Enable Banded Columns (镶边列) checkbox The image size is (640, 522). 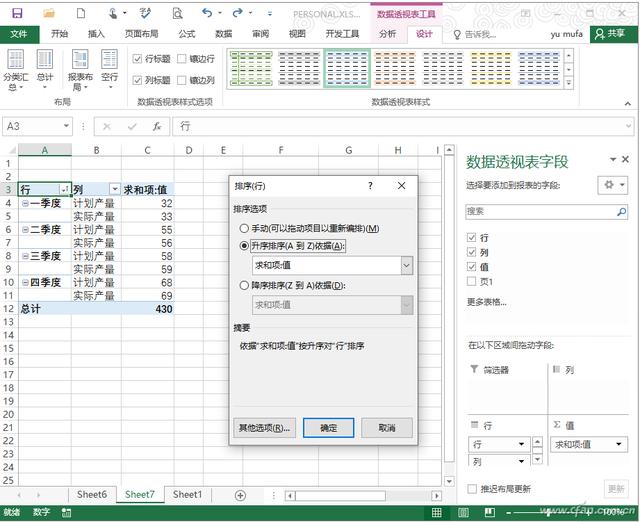click(182, 80)
